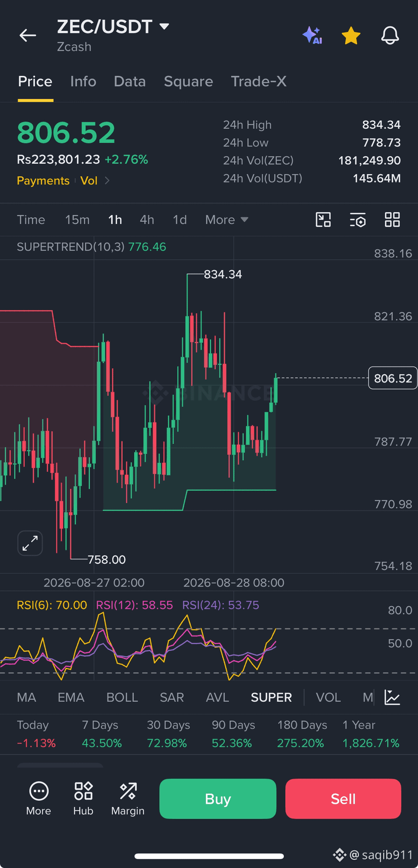Screen dimensions: 418x868
Task: Tap 24h Vol(USDT) 145.64M value
Action: (377, 178)
